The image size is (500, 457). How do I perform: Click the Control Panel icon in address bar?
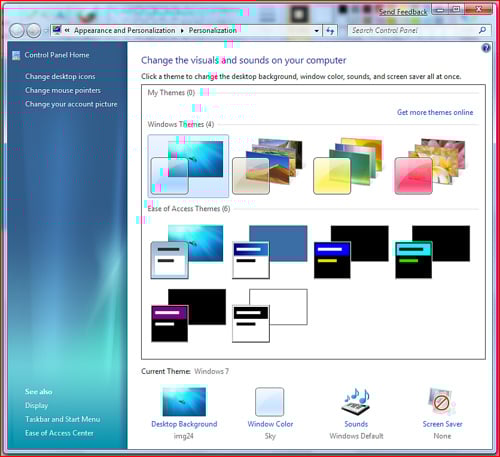coord(57,30)
